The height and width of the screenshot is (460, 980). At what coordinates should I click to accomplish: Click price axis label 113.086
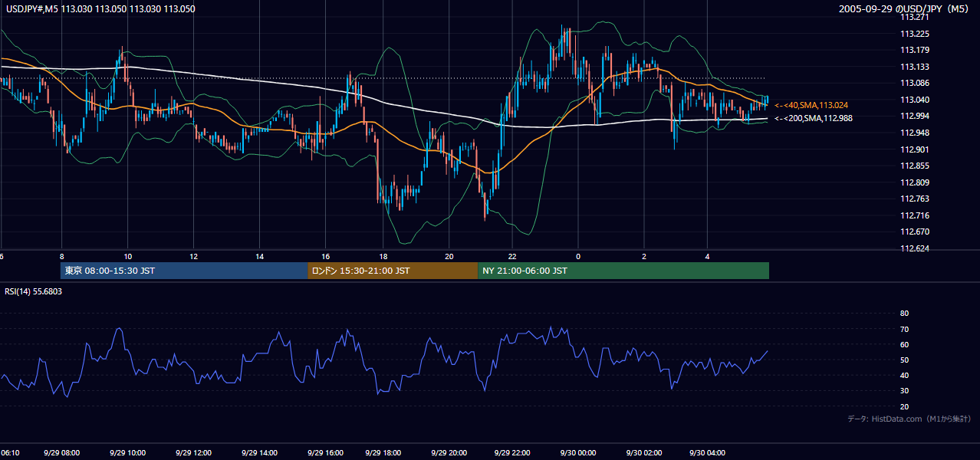(914, 83)
